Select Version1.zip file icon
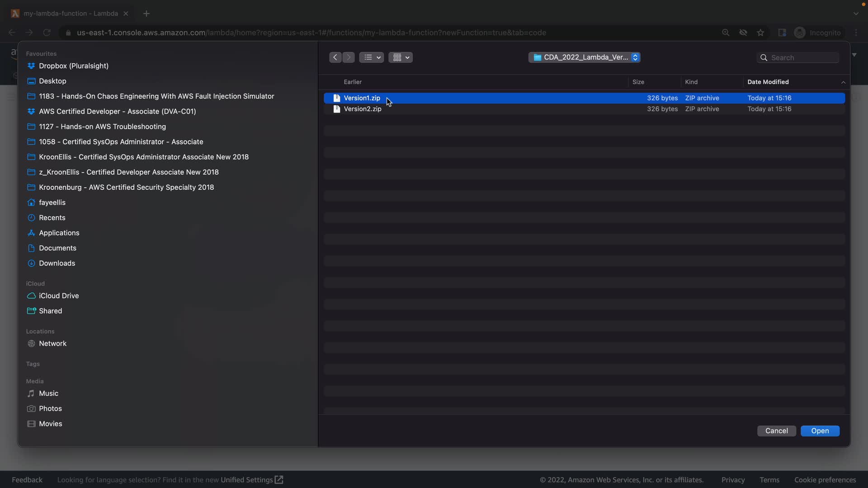 click(336, 98)
